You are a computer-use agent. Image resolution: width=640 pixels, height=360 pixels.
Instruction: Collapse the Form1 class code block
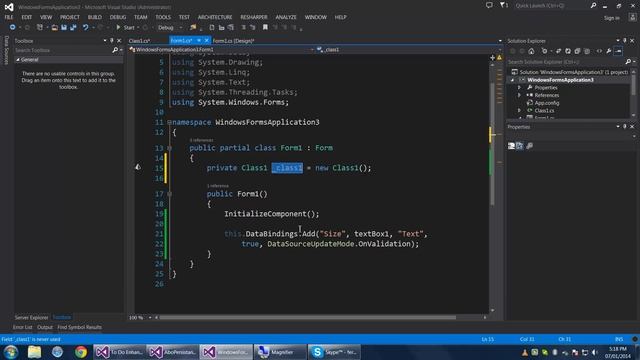(169, 148)
